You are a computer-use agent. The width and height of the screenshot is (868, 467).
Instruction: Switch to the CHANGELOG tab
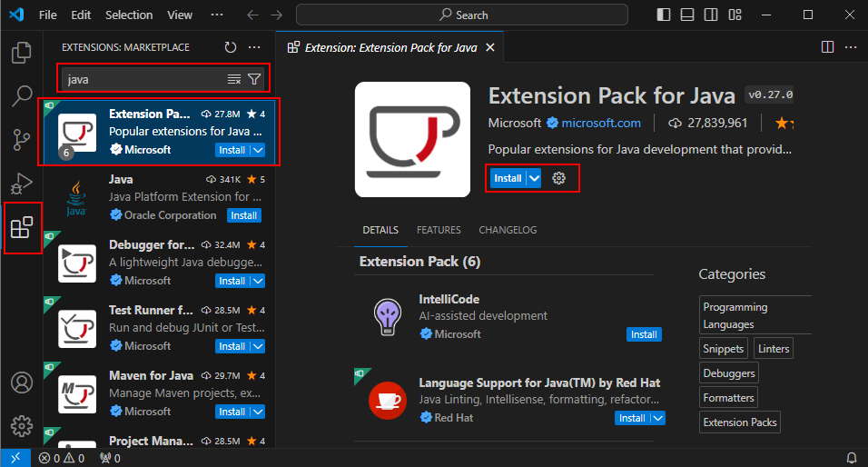(x=508, y=230)
